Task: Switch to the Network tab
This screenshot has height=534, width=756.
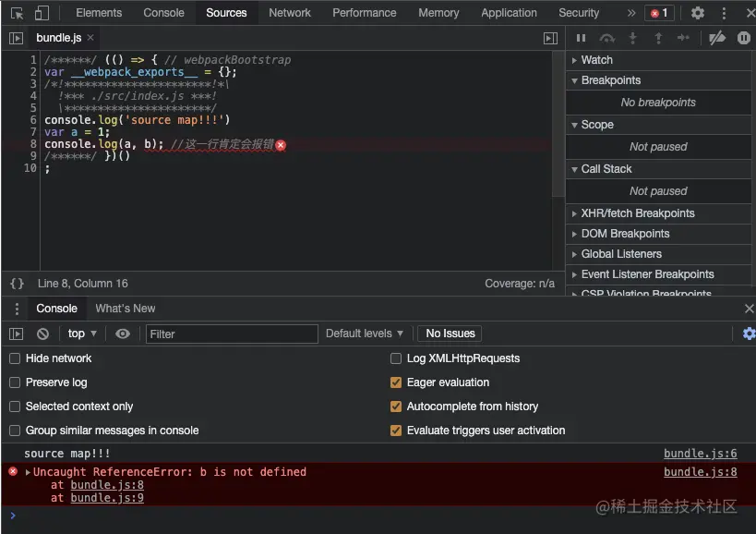Action: point(289,13)
